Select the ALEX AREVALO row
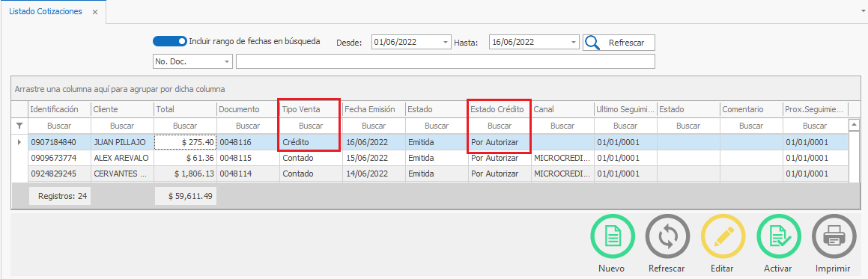Image resolution: width=868 pixels, height=279 pixels. point(429,158)
